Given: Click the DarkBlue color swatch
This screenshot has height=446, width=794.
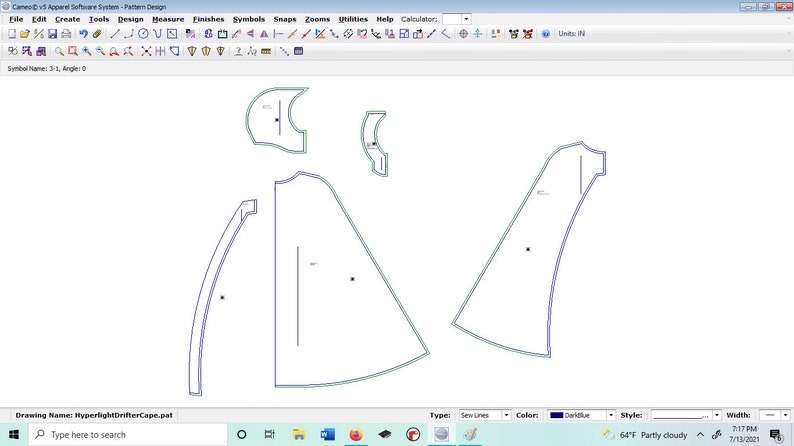Looking at the screenshot, I should click(x=557, y=415).
